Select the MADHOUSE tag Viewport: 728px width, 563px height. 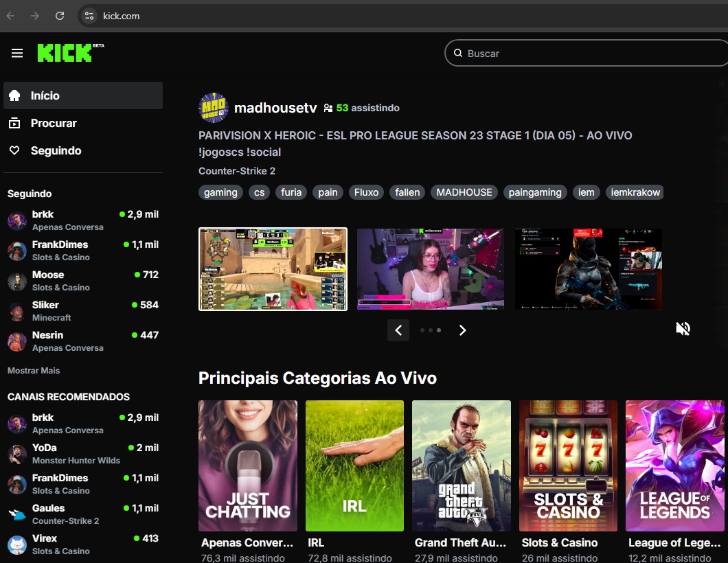pyautogui.click(x=464, y=192)
